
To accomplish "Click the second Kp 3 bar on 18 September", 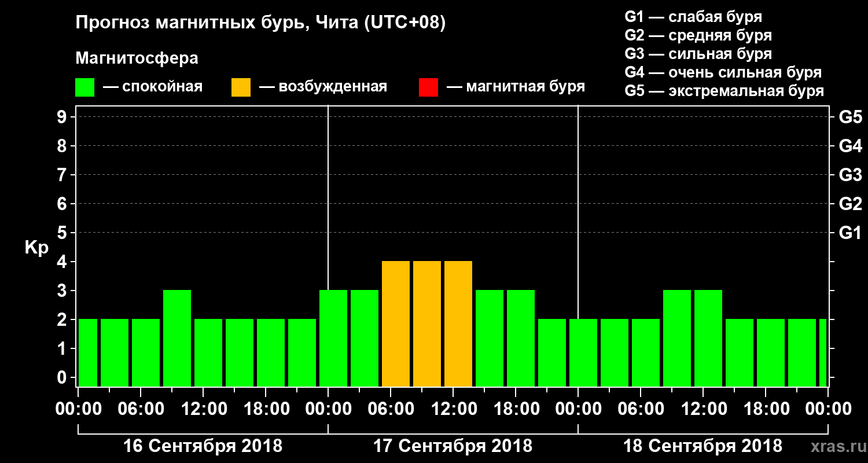I will click(x=708, y=339).
